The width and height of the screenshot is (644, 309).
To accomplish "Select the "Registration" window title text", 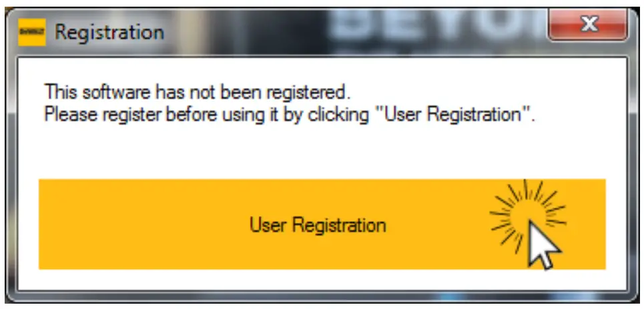I will click(109, 32).
